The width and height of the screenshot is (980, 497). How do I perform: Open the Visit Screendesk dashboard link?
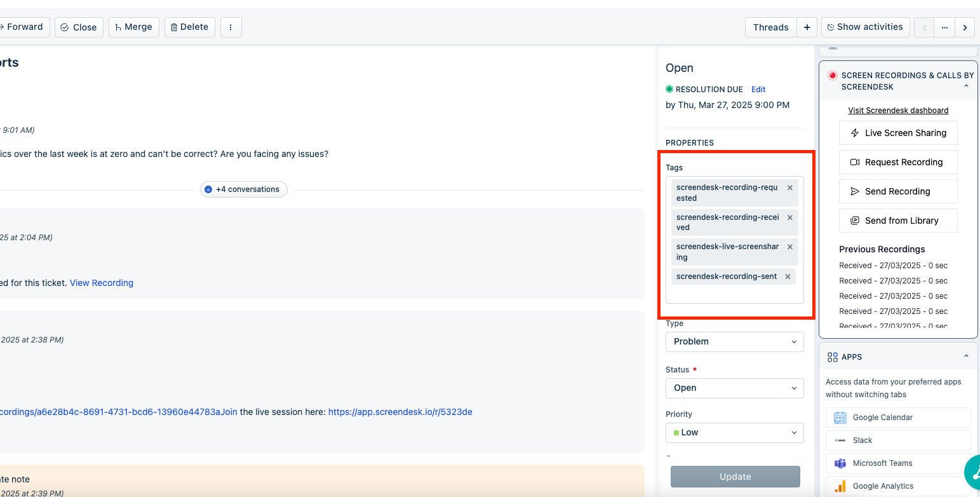tap(898, 111)
